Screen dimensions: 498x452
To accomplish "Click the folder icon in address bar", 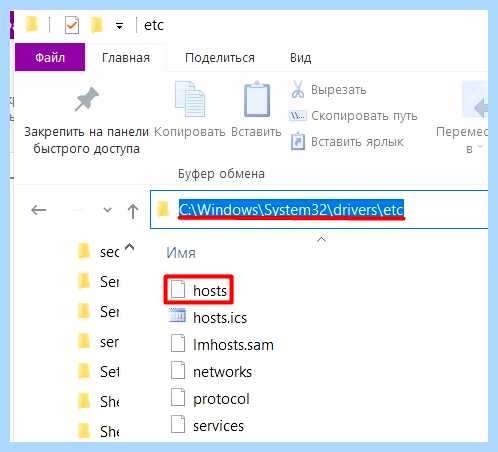I will point(163,209).
